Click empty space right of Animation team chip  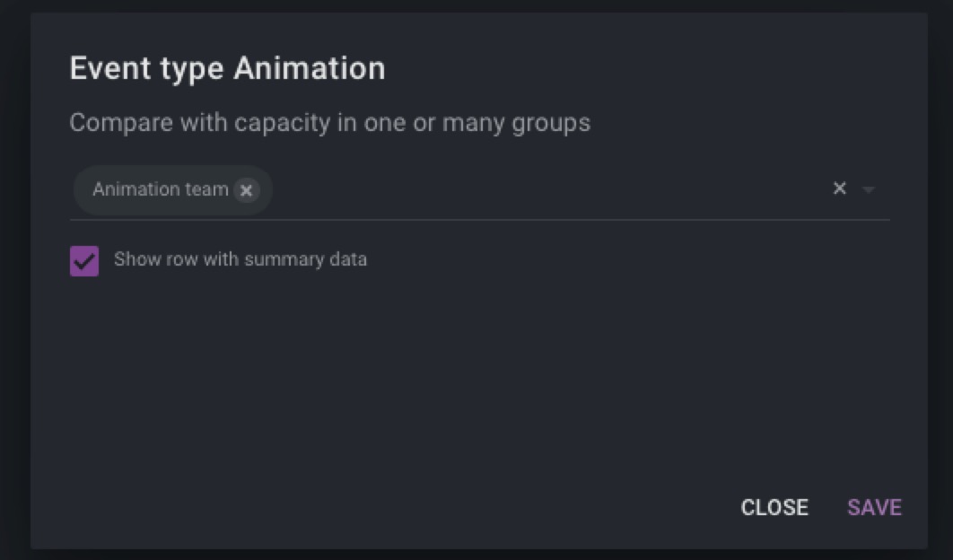point(547,189)
